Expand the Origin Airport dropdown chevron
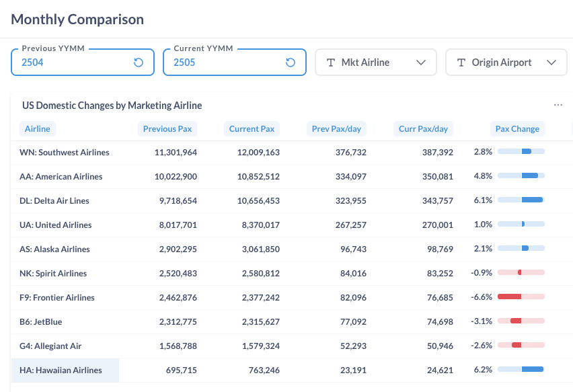The width and height of the screenshot is (573, 392). [551, 63]
